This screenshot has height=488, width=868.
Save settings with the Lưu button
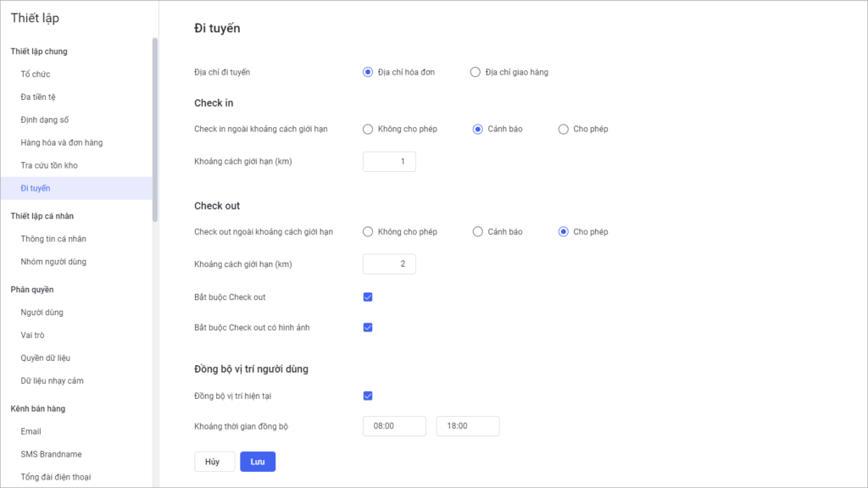pos(258,462)
